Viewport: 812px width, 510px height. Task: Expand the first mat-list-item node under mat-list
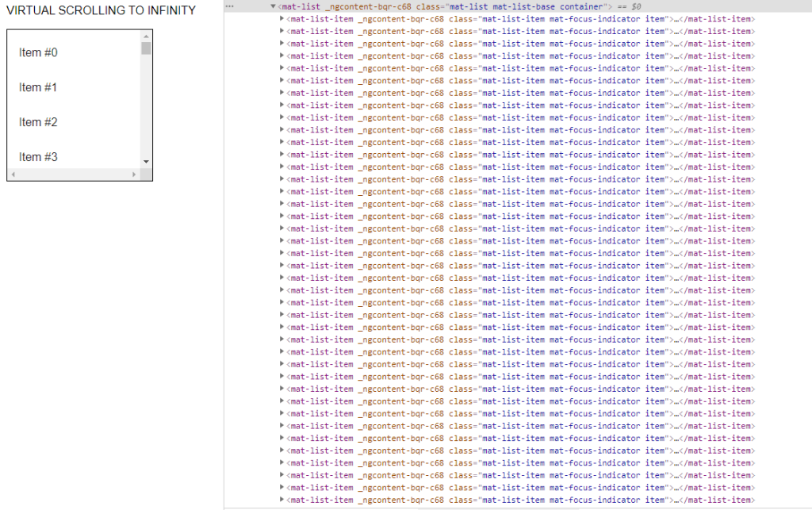[x=282, y=19]
